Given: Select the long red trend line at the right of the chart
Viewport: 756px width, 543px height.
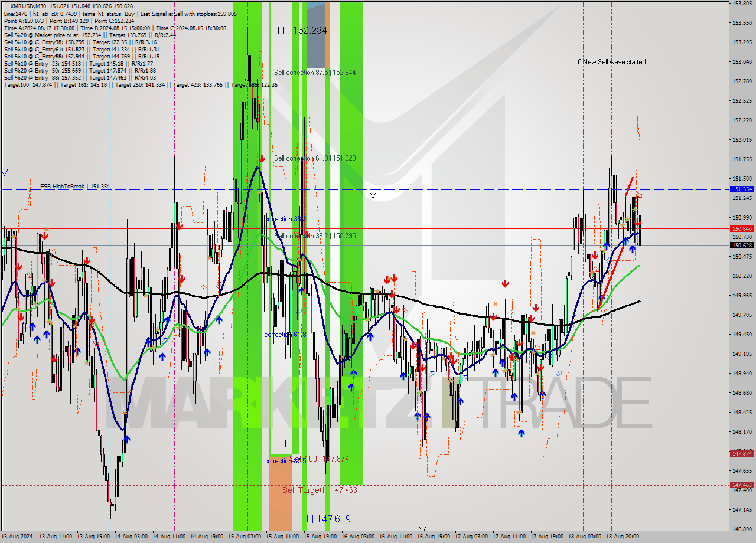Looking at the screenshot, I should click(x=611, y=280).
